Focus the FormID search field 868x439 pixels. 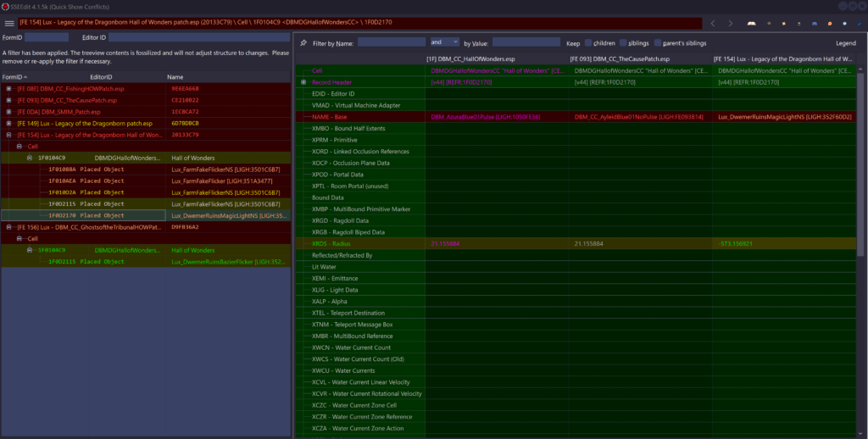coord(47,37)
